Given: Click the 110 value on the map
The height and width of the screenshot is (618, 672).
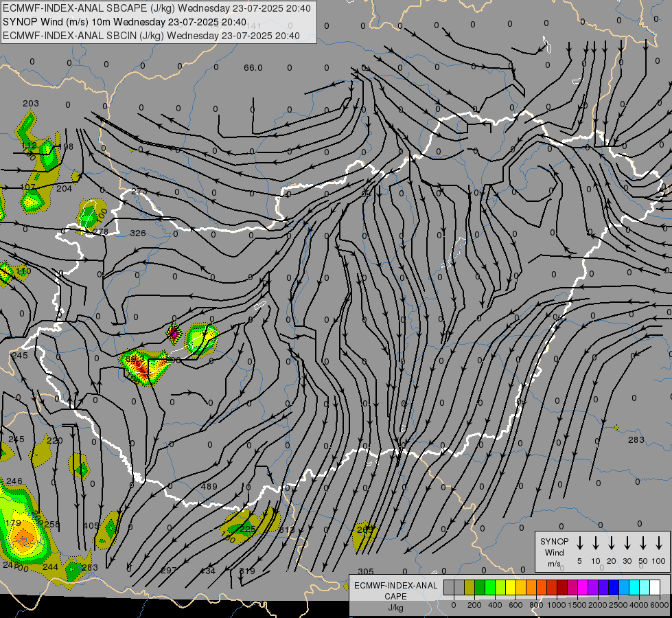Looking at the screenshot, I should point(23,271).
